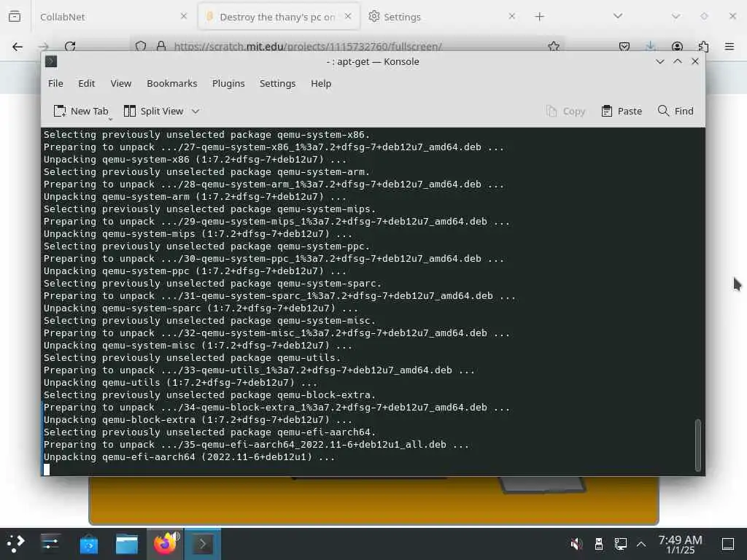Click the network tray icon

point(620,544)
